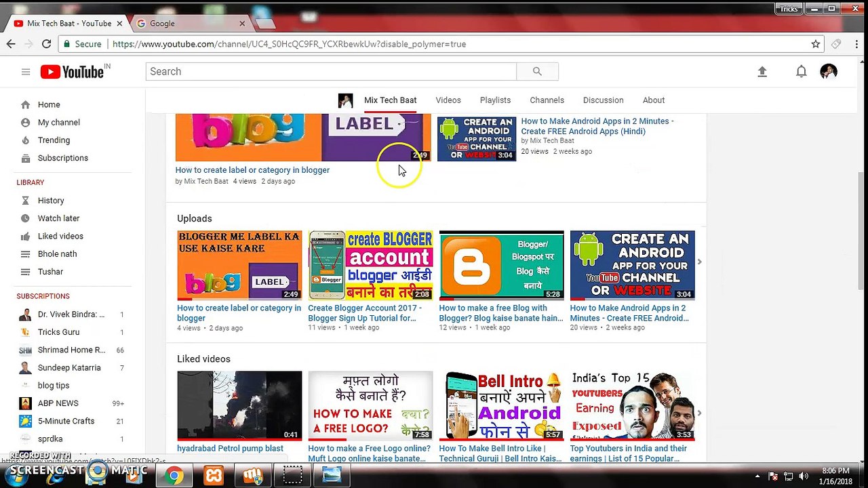
Task: Select the Mix Tech Baat channel home tab
Action: tap(390, 100)
